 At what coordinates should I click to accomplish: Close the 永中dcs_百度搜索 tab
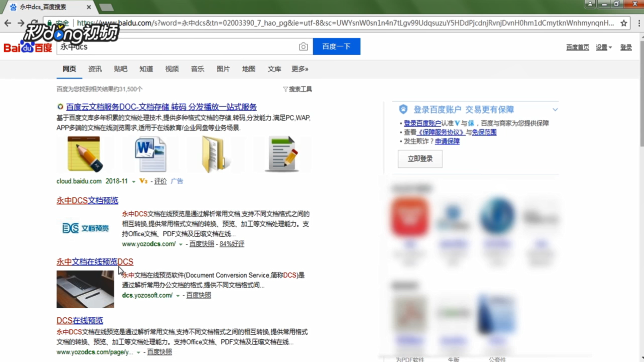[89, 7]
